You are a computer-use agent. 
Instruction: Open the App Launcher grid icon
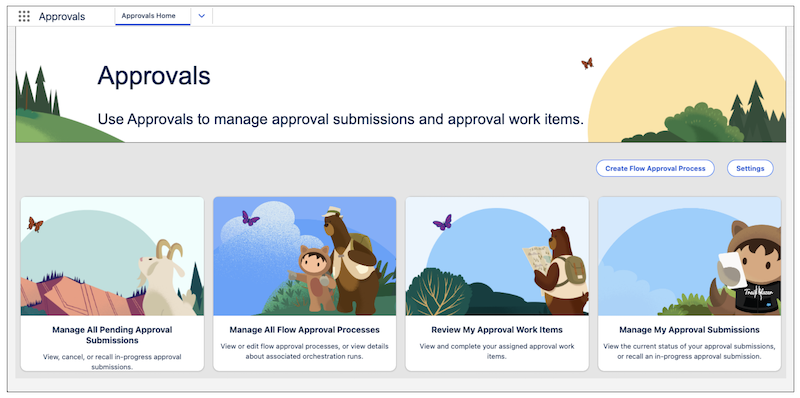24,16
